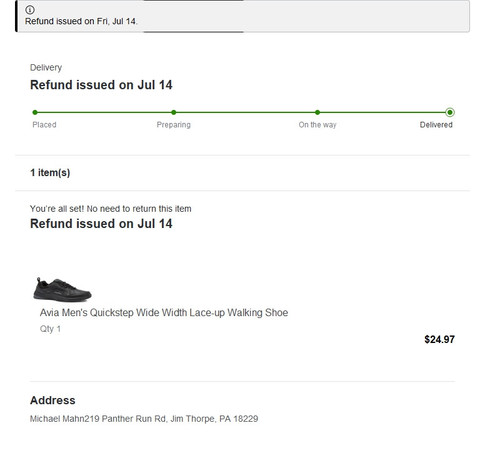This screenshot has height=466, width=500.
Task: Click the Address section heading
Action: (x=53, y=400)
